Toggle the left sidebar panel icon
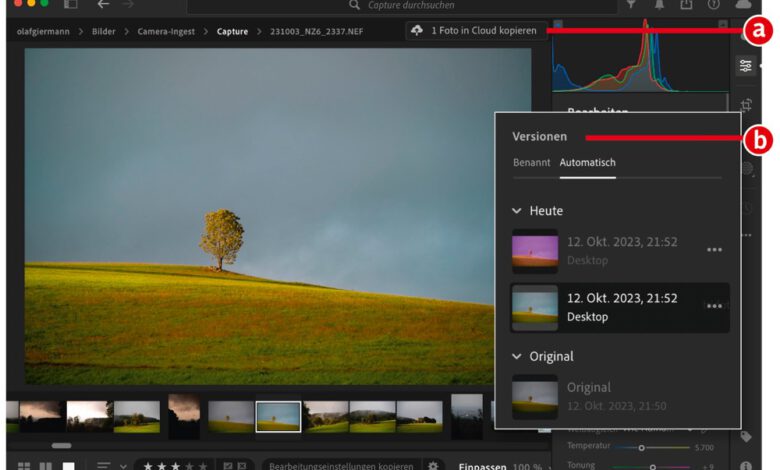The height and width of the screenshot is (470, 780). tap(71, 4)
